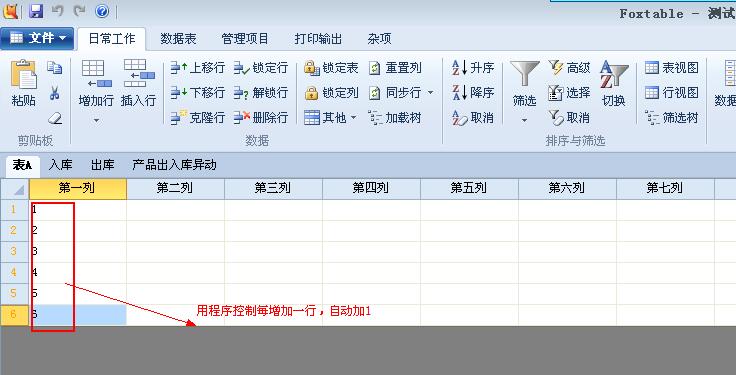Click the 粘贴 paste clipboard icon

pos(23,74)
